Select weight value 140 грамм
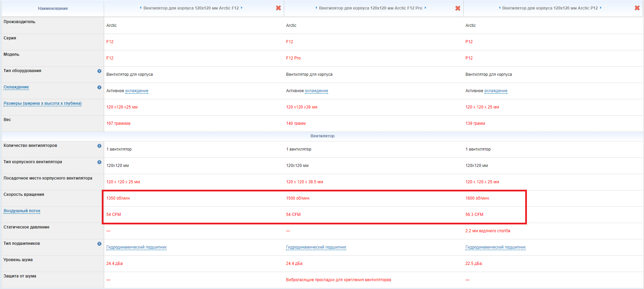 point(296,123)
